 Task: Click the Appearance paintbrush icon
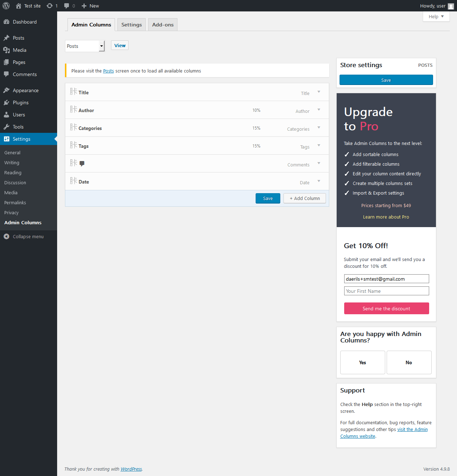tap(6, 90)
